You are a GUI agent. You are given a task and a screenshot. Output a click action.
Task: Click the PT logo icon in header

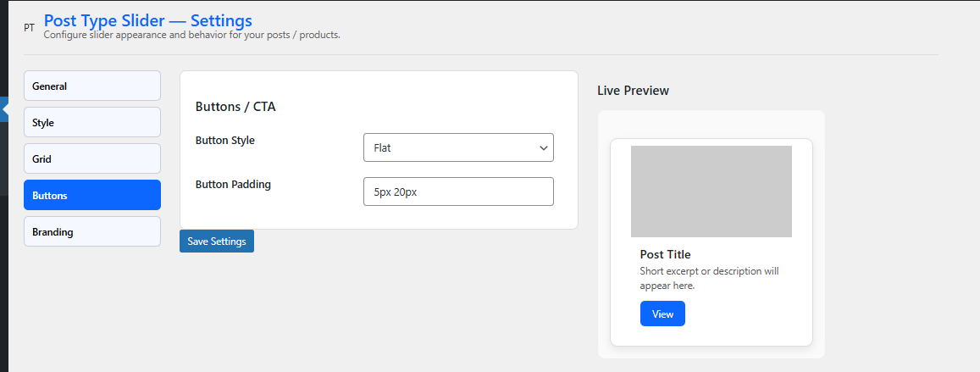(30, 27)
